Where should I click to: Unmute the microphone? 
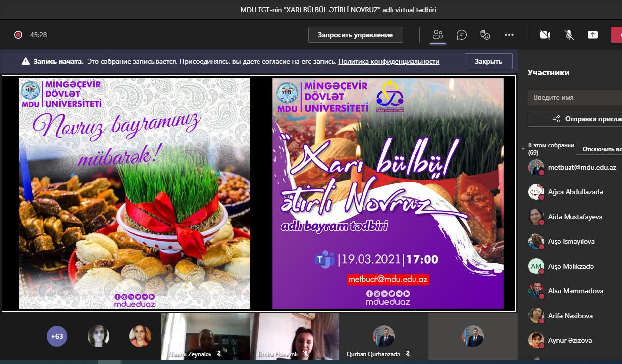point(569,35)
